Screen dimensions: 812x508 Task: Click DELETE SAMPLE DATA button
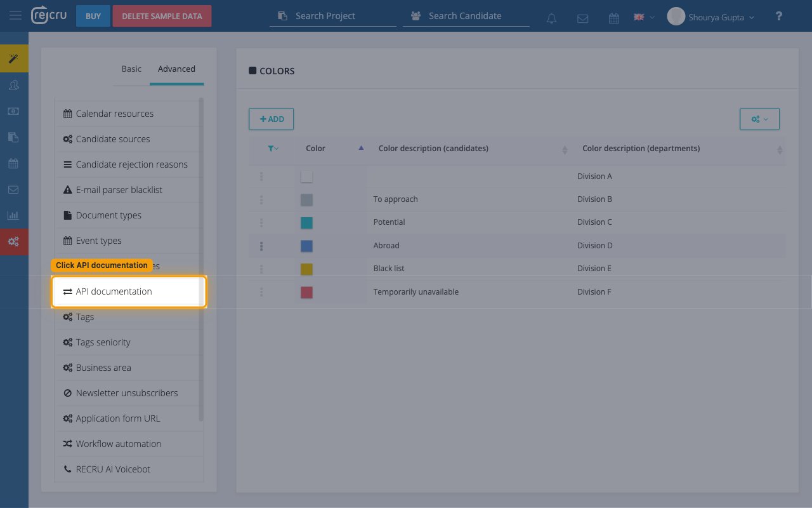coord(162,16)
